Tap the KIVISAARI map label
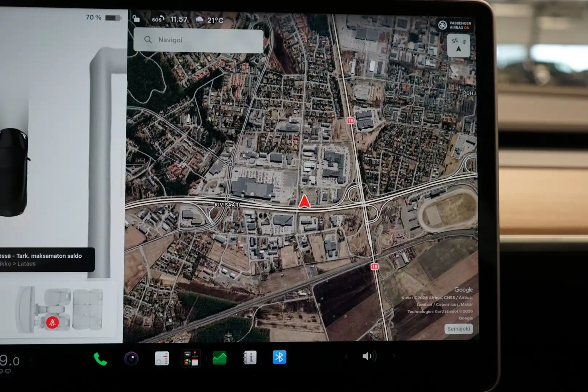Viewport: 588px width, 392px height. tap(227, 205)
